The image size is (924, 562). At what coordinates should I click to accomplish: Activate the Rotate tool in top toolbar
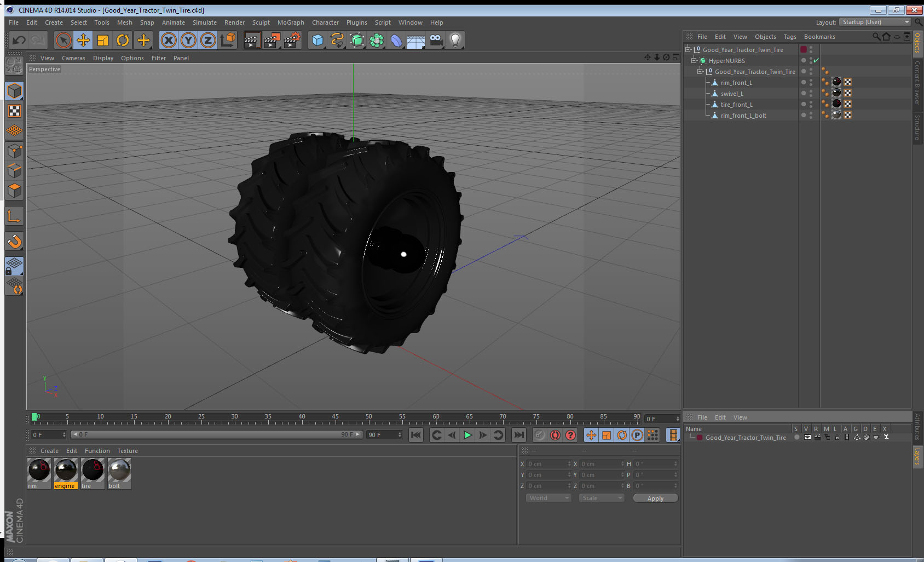[123, 40]
